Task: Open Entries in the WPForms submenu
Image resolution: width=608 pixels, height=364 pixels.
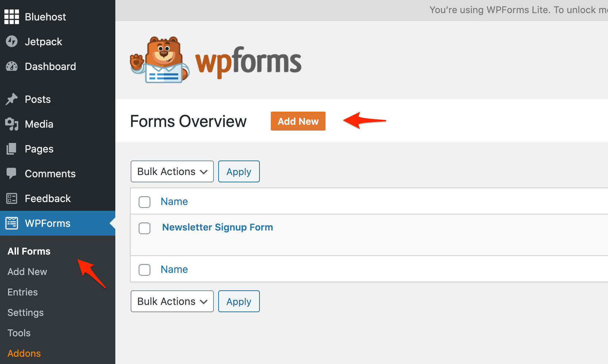Action: click(23, 292)
